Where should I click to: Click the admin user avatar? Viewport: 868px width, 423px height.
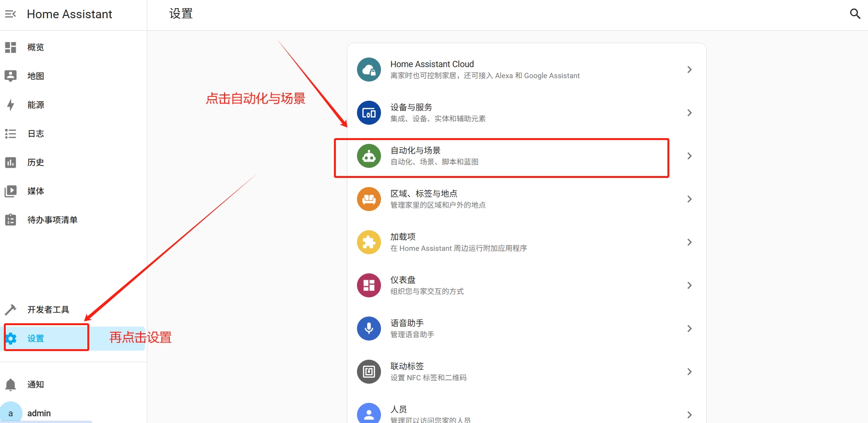tap(11, 412)
